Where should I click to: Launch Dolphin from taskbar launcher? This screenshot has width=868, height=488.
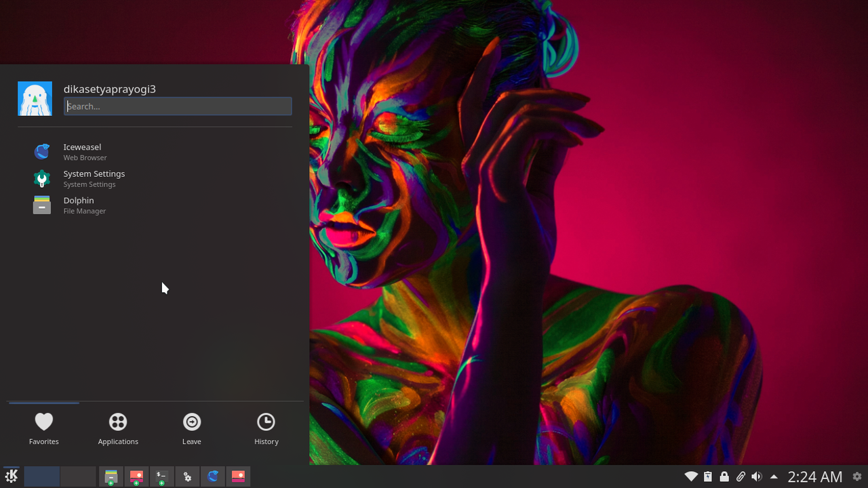[x=111, y=476]
